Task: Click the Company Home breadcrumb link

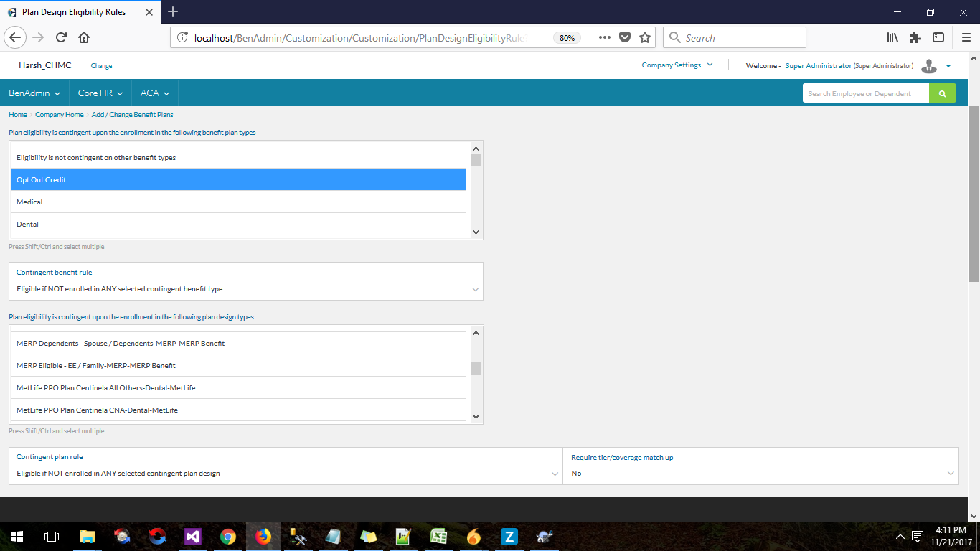Action: tap(60, 115)
